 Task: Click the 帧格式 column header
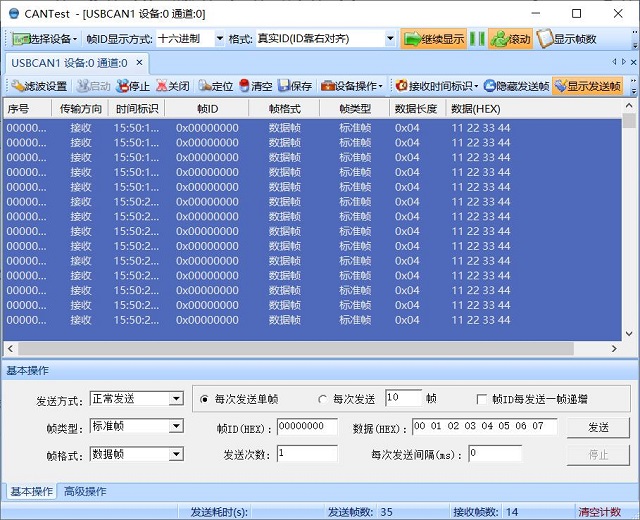[284, 109]
